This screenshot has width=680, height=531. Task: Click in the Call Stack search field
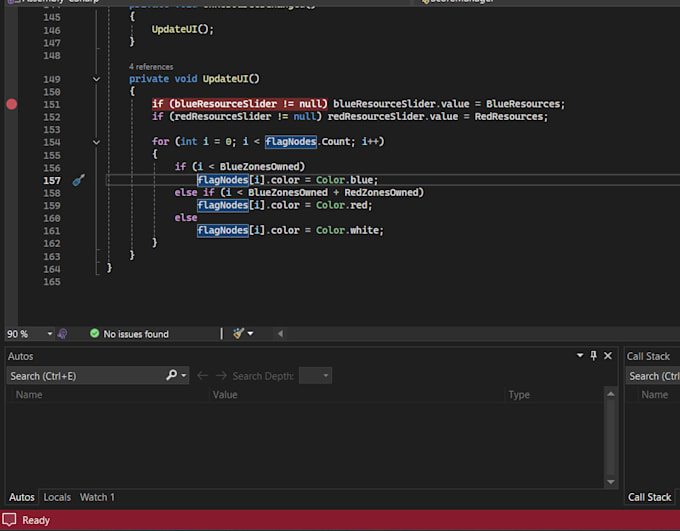(654, 376)
